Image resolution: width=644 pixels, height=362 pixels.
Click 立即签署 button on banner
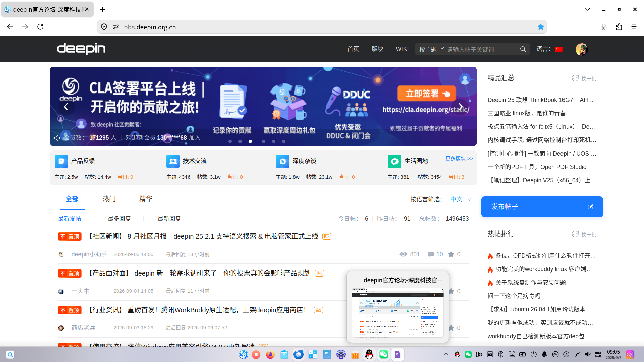point(427,94)
